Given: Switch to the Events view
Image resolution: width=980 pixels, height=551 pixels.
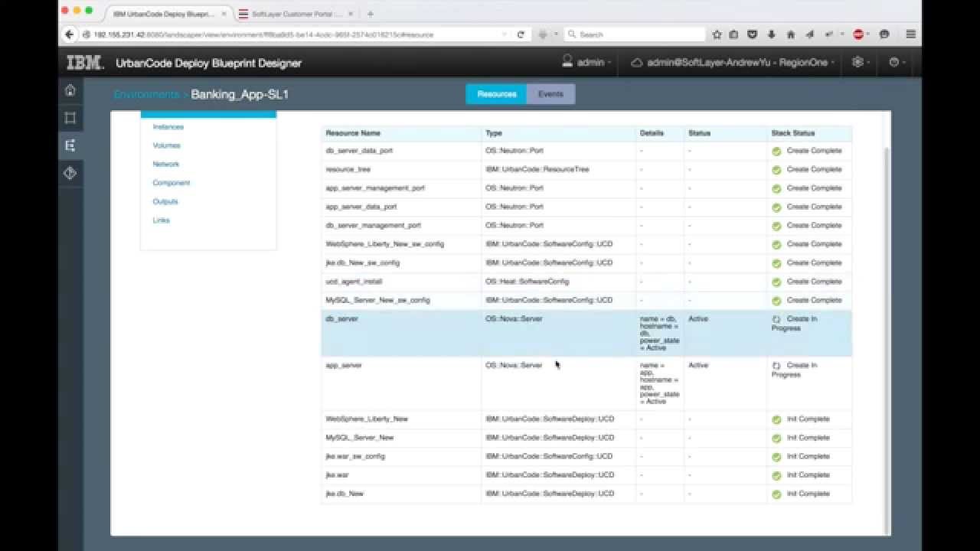Looking at the screenshot, I should tap(550, 94).
